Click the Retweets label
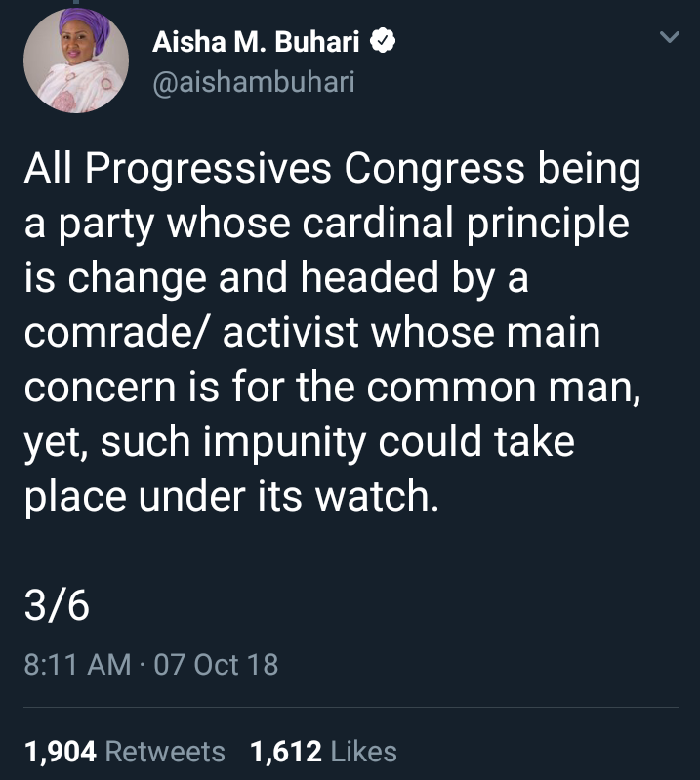700x780 pixels. [x=165, y=751]
